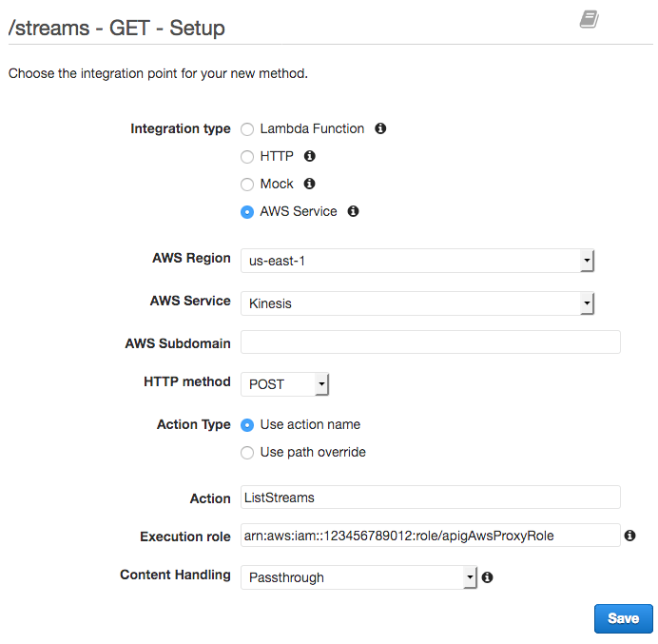This screenshot has width=658, height=644.
Task: Open the AWS Service Kinesis dropdown
Action: pyautogui.click(x=417, y=303)
